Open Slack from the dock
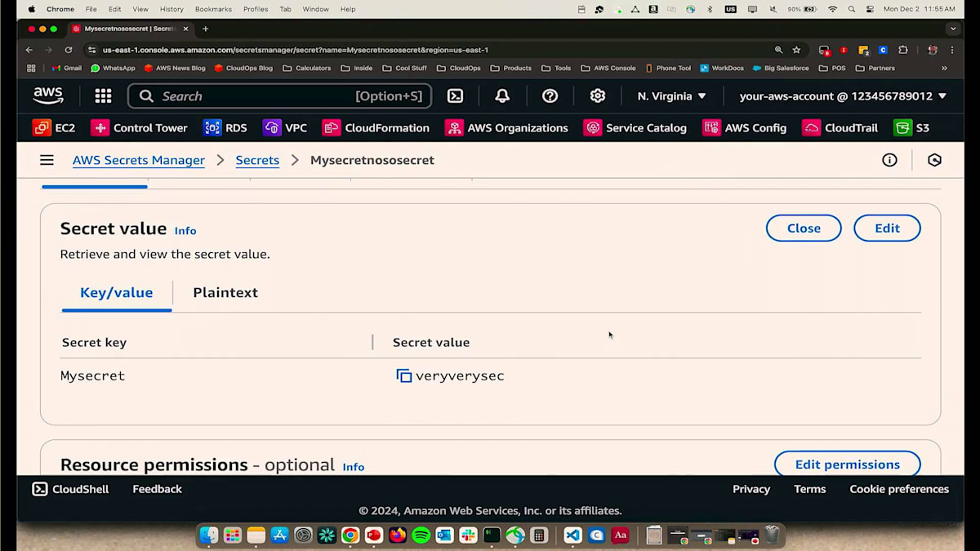 coord(468,535)
